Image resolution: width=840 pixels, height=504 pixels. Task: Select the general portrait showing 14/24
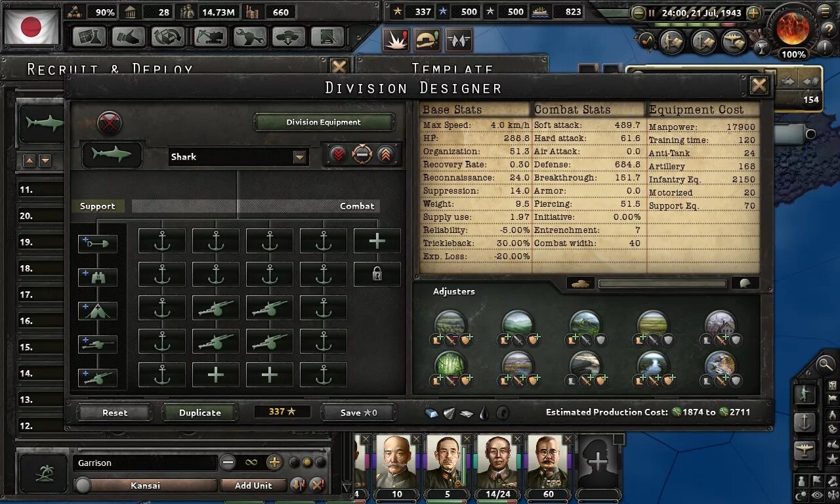497,463
